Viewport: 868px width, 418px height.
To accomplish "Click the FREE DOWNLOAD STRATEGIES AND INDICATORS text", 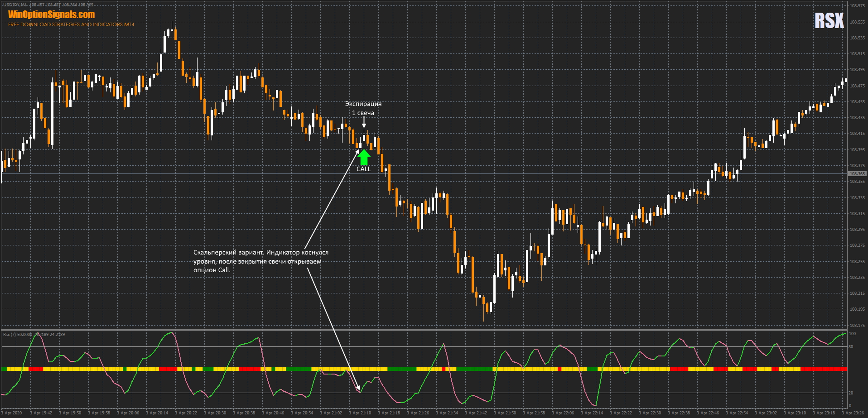I will pyautogui.click(x=71, y=24).
